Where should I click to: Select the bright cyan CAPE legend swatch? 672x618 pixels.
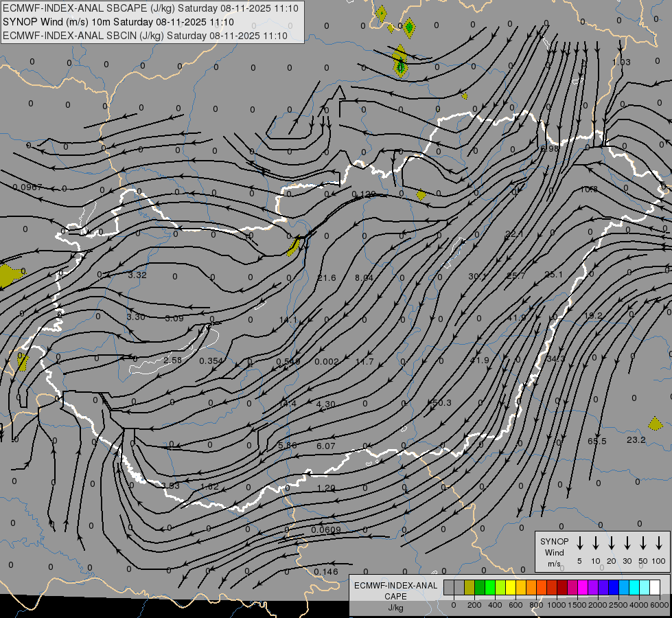coord(634,587)
